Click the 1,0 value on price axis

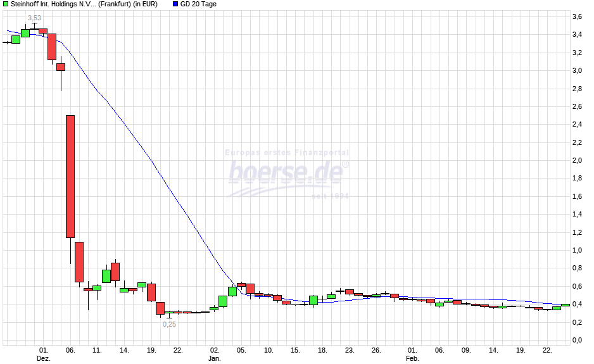[x=577, y=250]
